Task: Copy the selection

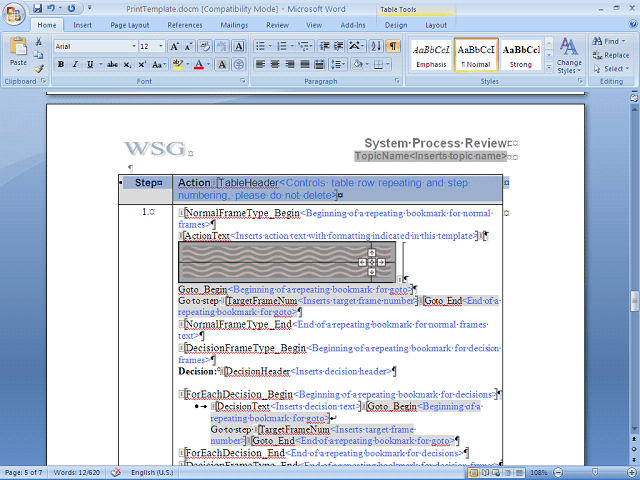Action: 39,55
